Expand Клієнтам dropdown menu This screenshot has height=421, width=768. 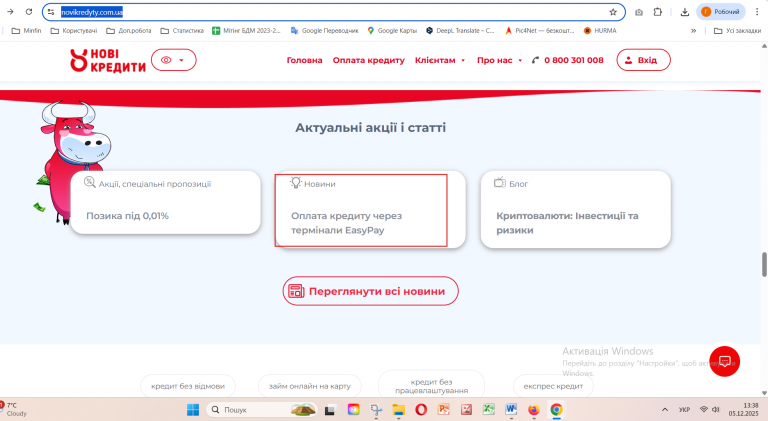[x=440, y=60]
